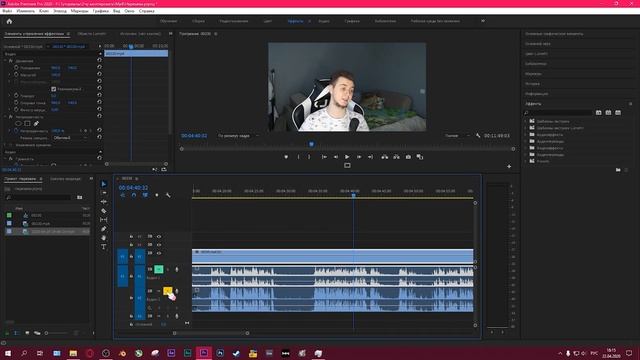Step forward one frame in Program monitor
640x360 pixels.
[x=359, y=157]
